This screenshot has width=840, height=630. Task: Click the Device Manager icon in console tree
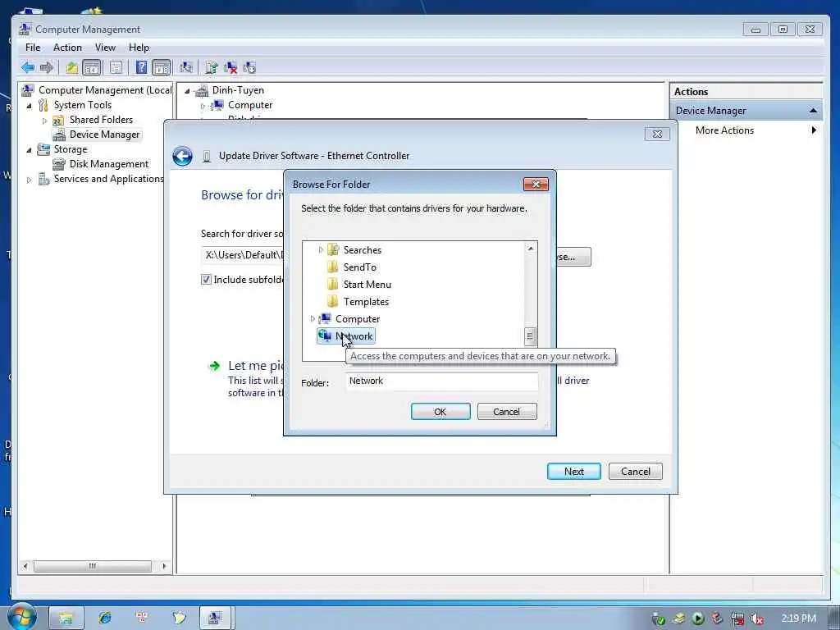tap(59, 135)
